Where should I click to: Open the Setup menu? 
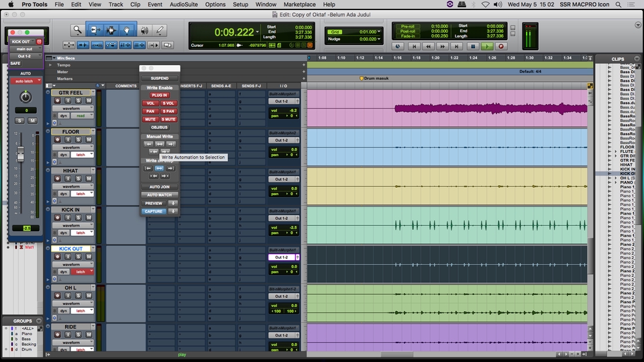point(240,5)
